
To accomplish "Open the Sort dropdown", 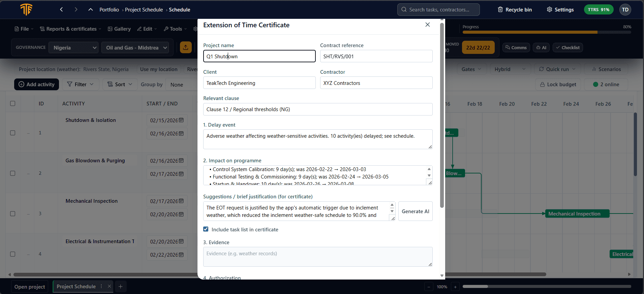I will [120, 85].
